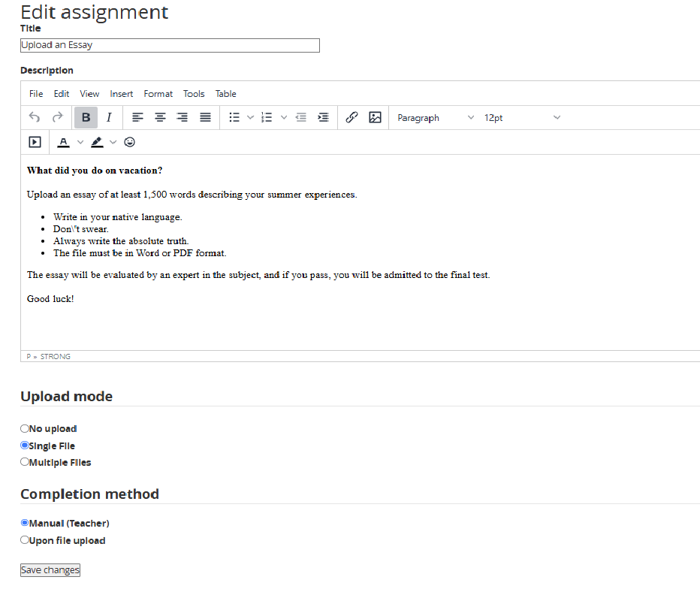Center-align the description text
Screen dimensions: 700x589
point(160,117)
